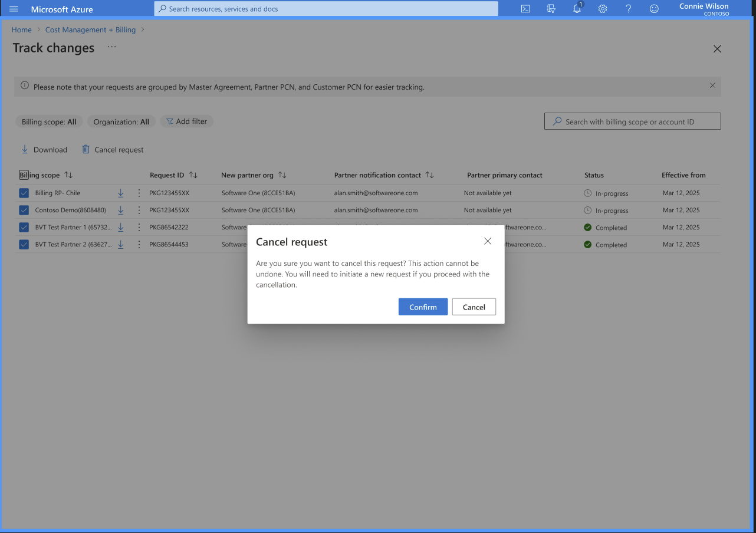Select request ID PKG86542222
The image size is (756, 533).
tap(169, 227)
